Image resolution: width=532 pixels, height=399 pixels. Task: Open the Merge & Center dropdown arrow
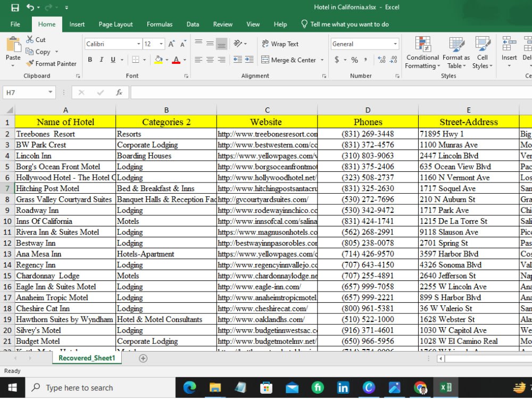coord(322,60)
